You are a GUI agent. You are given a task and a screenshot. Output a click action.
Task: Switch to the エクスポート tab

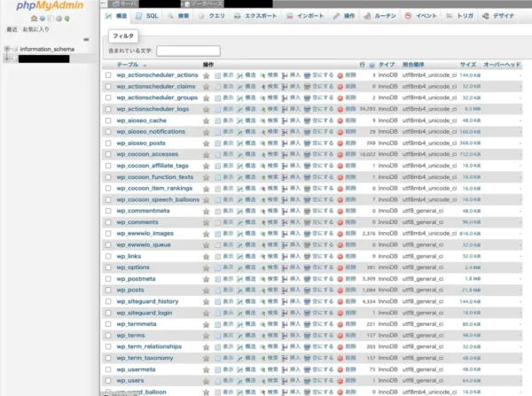point(255,16)
